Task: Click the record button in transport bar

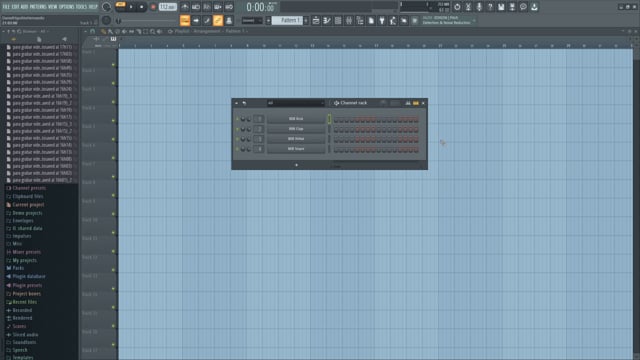Action: point(153,7)
